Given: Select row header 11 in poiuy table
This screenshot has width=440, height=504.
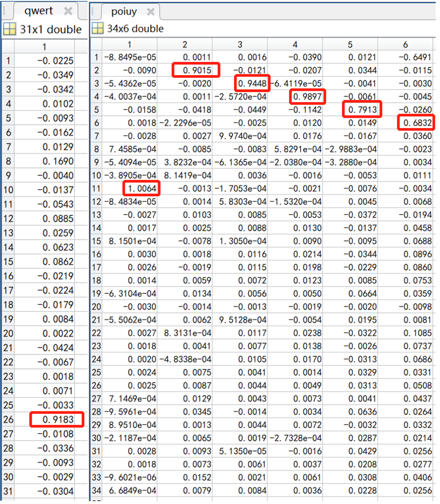Looking at the screenshot, I should click(96, 188).
